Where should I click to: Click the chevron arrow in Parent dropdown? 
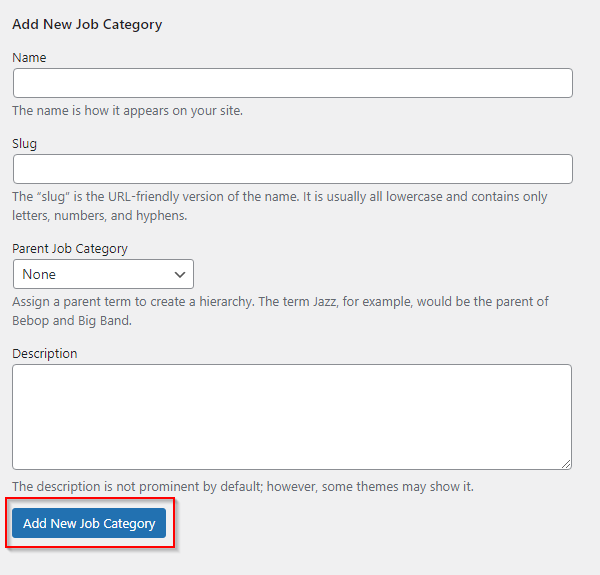[x=179, y=274]
